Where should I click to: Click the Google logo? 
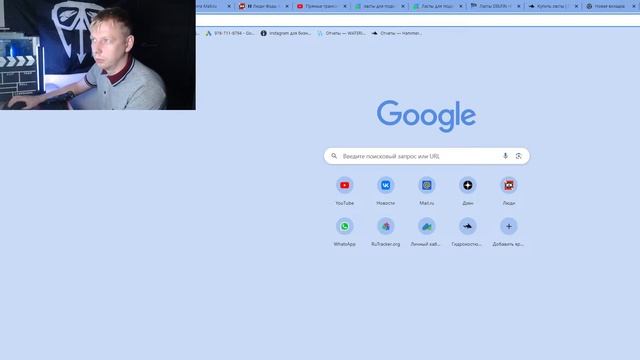click(426, 116)
